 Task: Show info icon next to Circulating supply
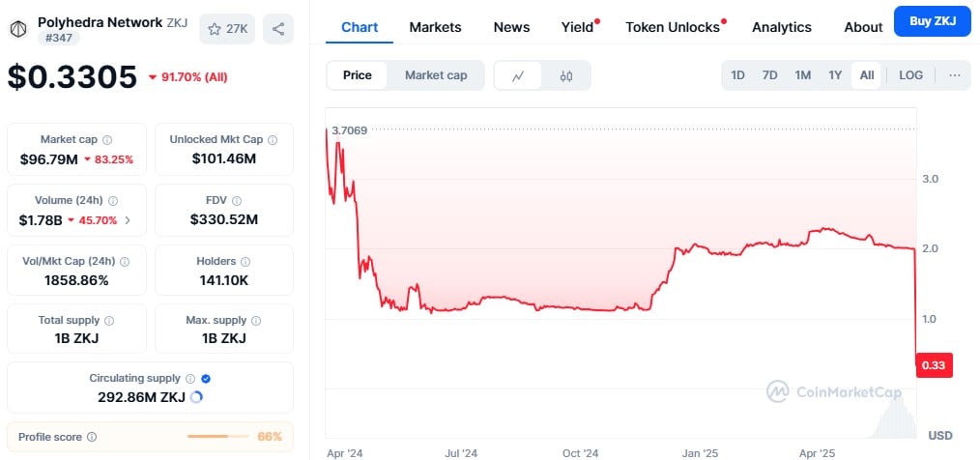pyautogui.click(x=190, y=379)
